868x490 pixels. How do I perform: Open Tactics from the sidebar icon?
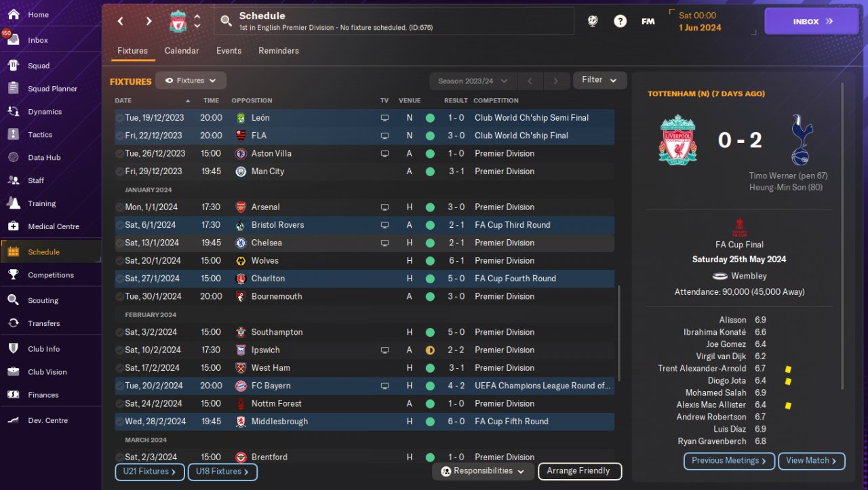[13, 134]
